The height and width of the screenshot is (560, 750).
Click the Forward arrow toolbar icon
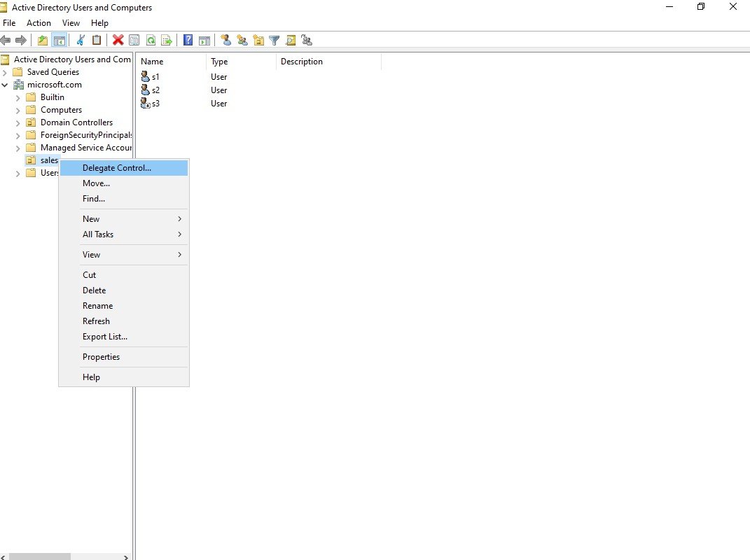pos(21,41)
